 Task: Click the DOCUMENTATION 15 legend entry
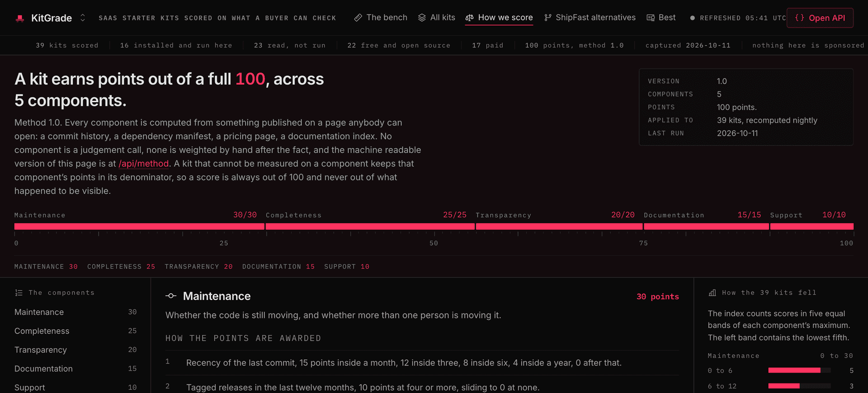click(278, 267)
